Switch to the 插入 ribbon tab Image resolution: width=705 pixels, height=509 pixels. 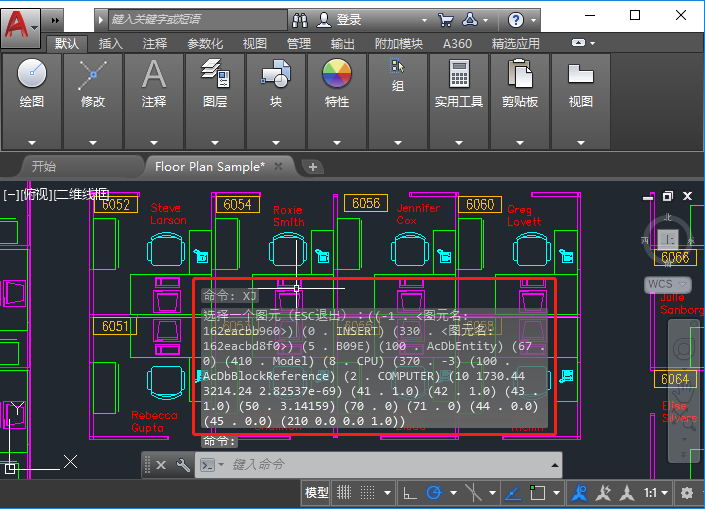pyautogui.click(x=110, y=44)
